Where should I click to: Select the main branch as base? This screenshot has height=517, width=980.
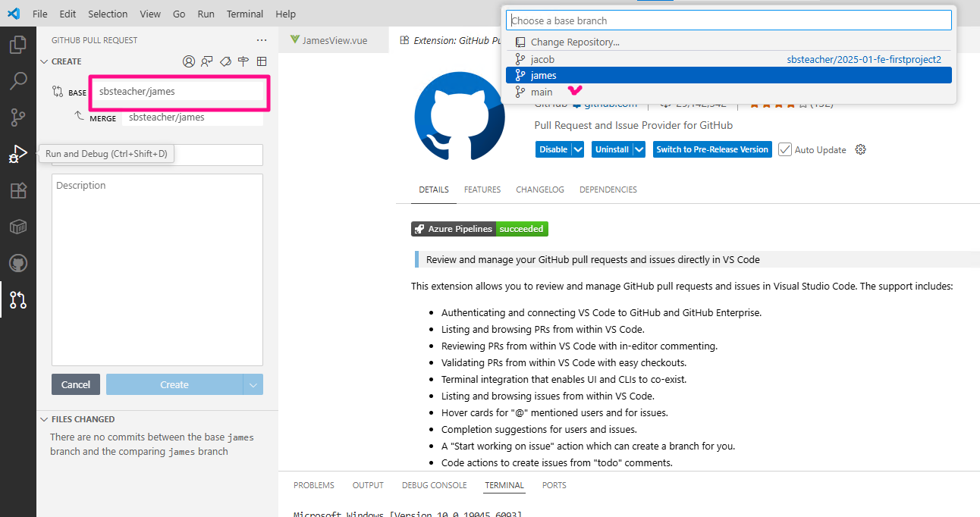(728, 92)
